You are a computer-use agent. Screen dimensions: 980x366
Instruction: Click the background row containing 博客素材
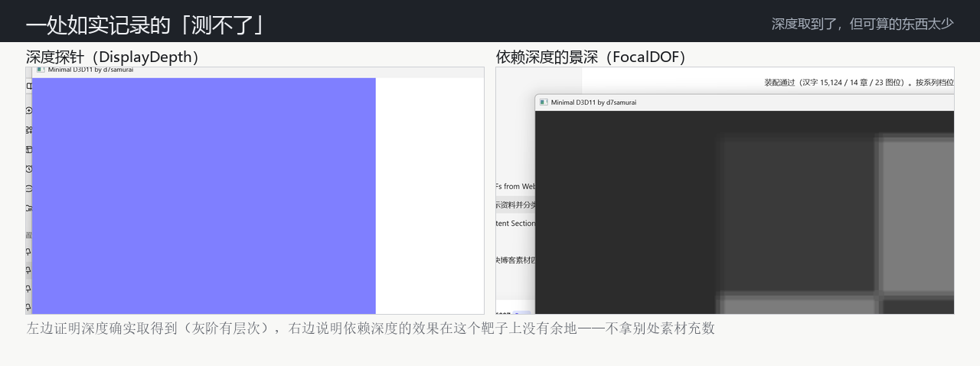click(x=515, y=260)
